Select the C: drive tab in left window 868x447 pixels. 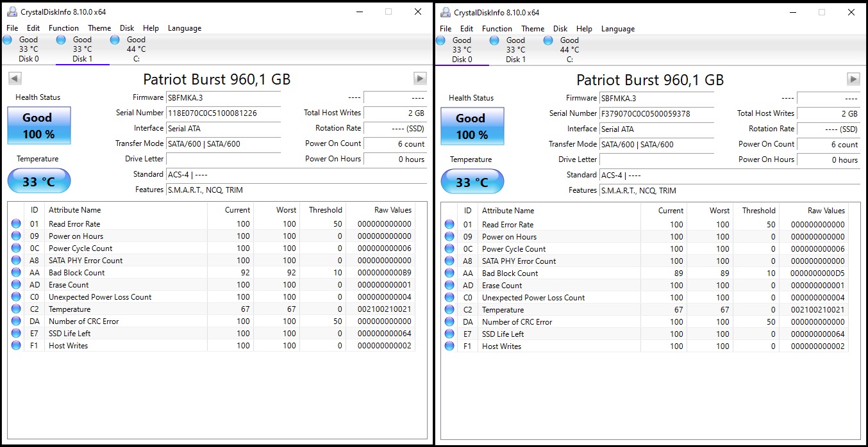136,49
